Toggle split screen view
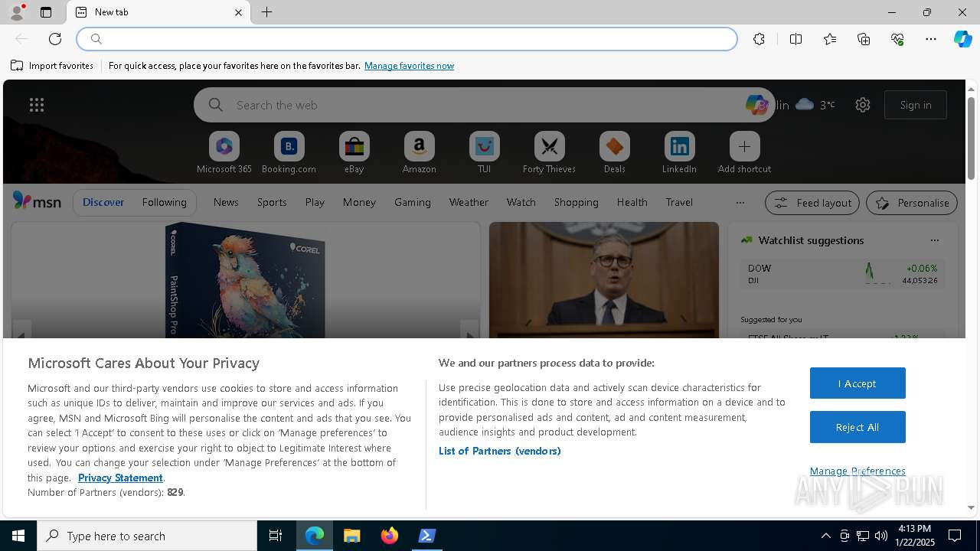980x551 pixels. (795, 39)
